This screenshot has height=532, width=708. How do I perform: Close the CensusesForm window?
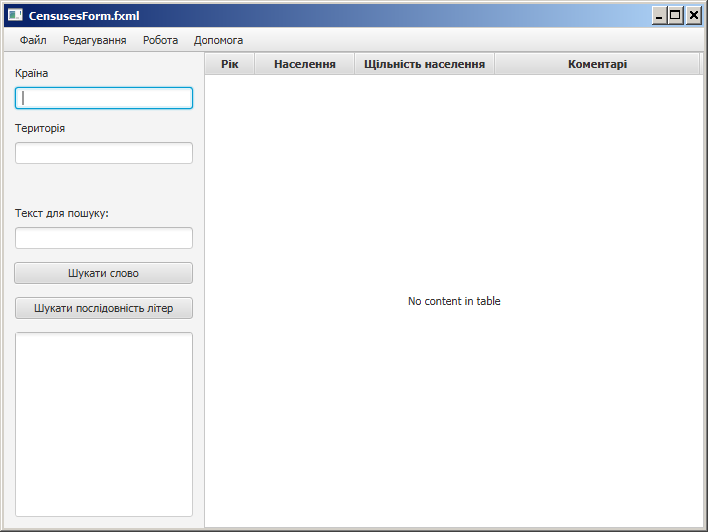(x=693, y=15)
